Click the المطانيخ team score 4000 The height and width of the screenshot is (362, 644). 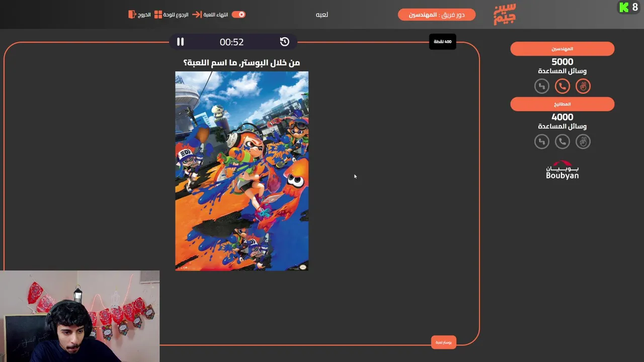(x=562, y=117)
